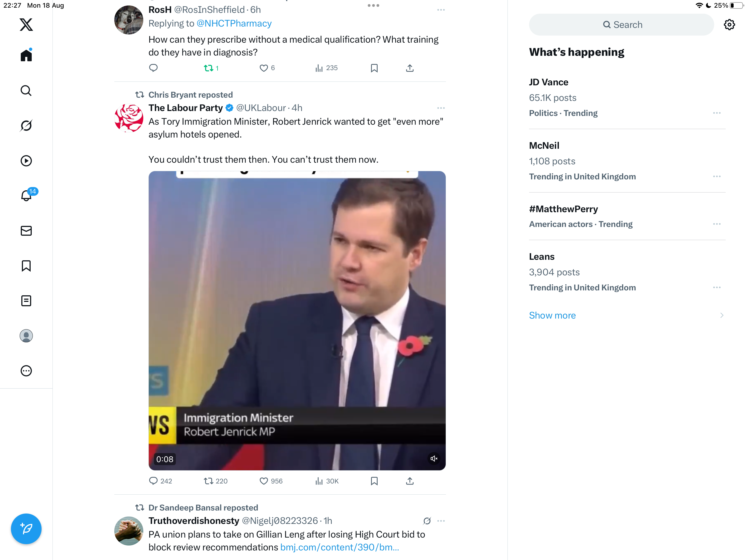747x560 pixels.
Task: Open the @NHCTPharmacy mention link
Action: click(234, 23)
